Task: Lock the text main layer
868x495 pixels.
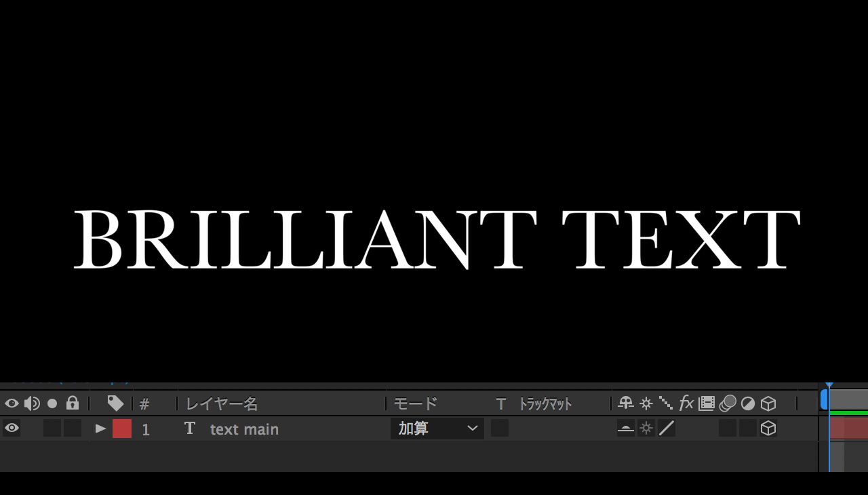Action: click(x=73, y=429)
